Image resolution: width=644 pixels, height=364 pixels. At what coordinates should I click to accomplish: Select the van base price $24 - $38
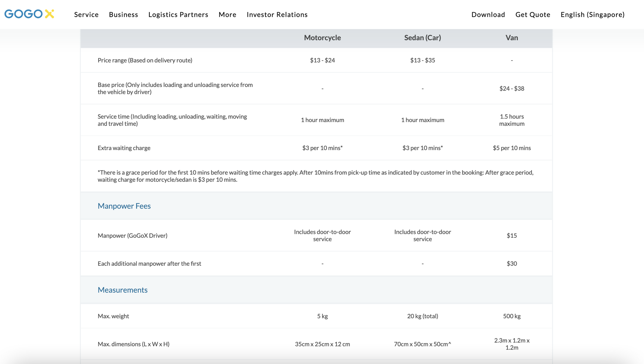(512, 88)
